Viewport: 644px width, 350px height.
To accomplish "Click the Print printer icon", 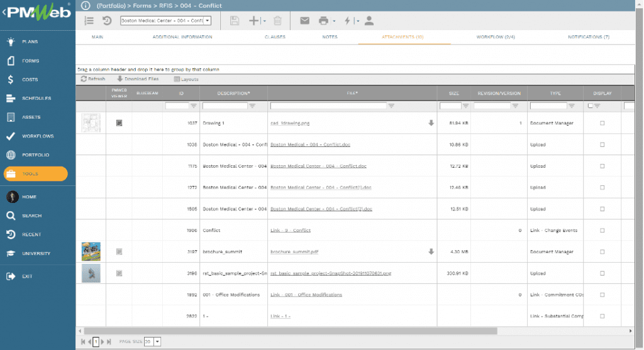I will [x=324, y=21].
